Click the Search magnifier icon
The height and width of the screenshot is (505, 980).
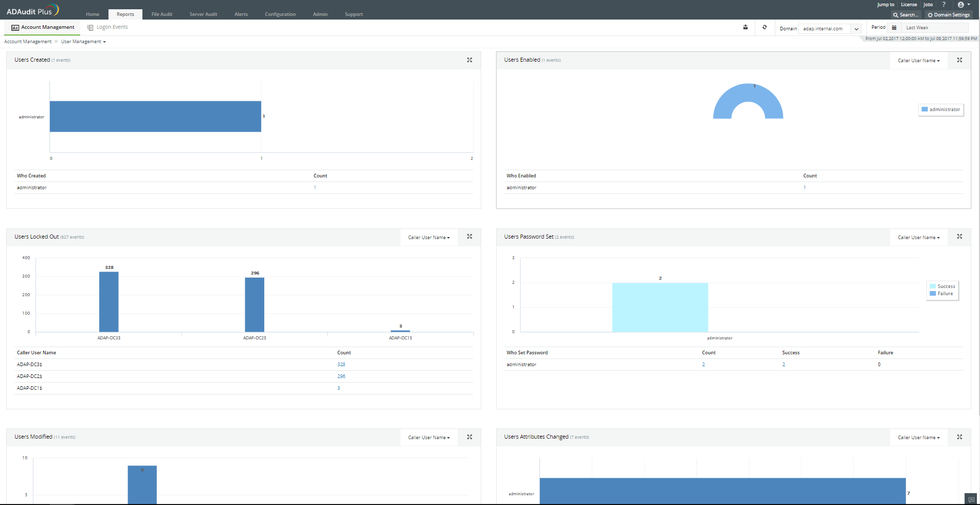click(896, 14)
